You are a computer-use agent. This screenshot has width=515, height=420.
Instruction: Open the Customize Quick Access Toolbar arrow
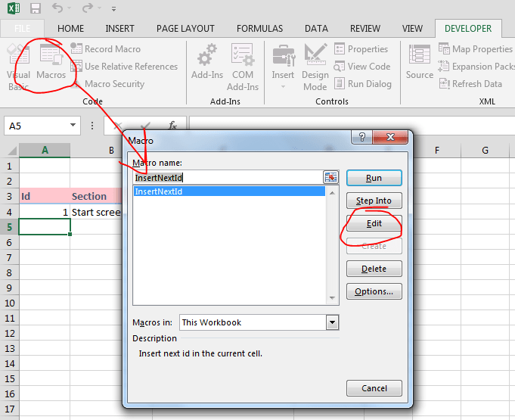pyautogui.click(x=113, y=9)
